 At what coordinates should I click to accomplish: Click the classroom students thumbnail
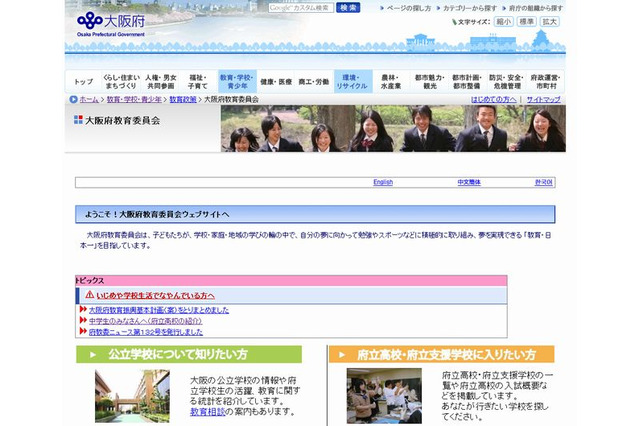[x=384, y=396]
